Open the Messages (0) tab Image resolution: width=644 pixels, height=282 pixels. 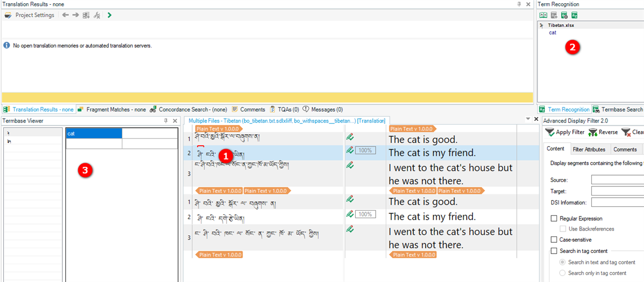(323, 110)
